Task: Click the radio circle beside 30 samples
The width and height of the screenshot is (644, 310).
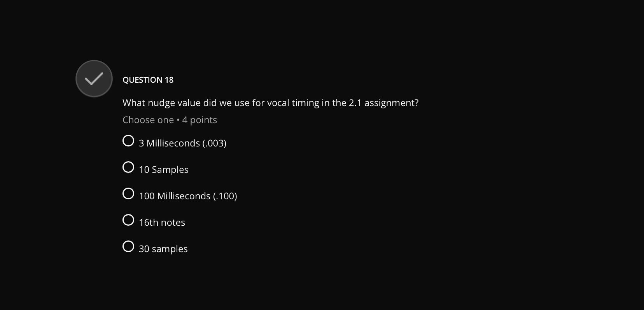Action: click(128, 246)
